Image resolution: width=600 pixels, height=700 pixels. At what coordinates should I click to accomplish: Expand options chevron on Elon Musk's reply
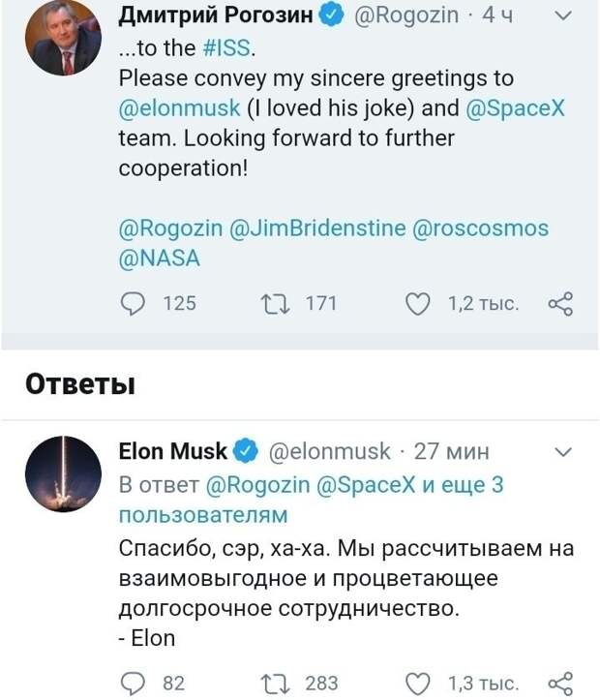[x=563, y=452]
